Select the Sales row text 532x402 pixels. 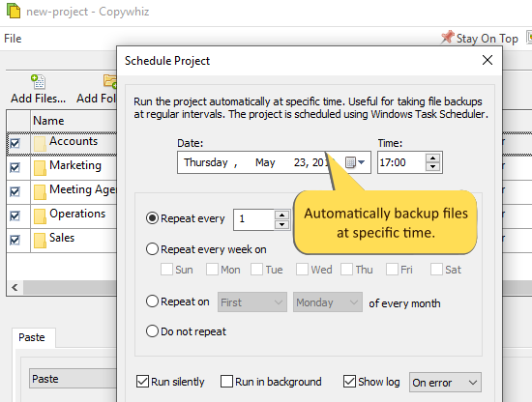tap(62, 238)
